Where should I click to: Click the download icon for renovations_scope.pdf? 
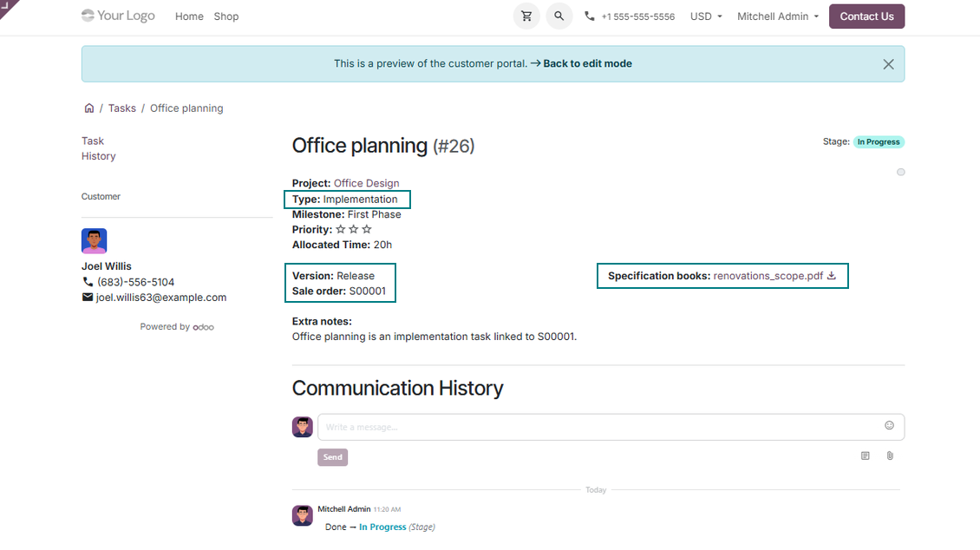pos(831,276)
